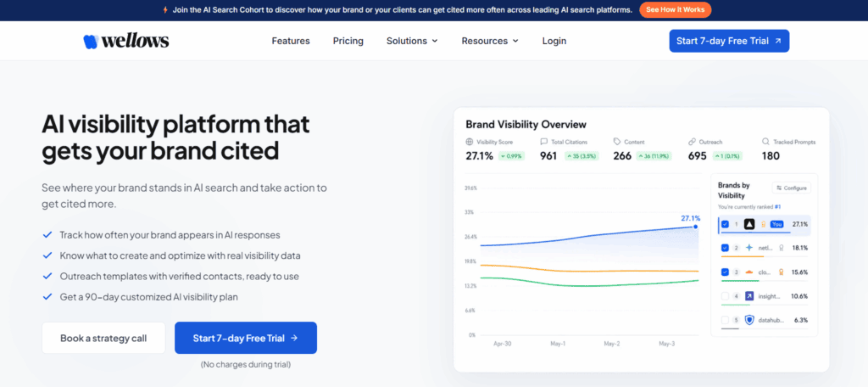Viewport: 868px width, 387px height.
Task: Click the '695' Outreach value
Action: point(698,156)
